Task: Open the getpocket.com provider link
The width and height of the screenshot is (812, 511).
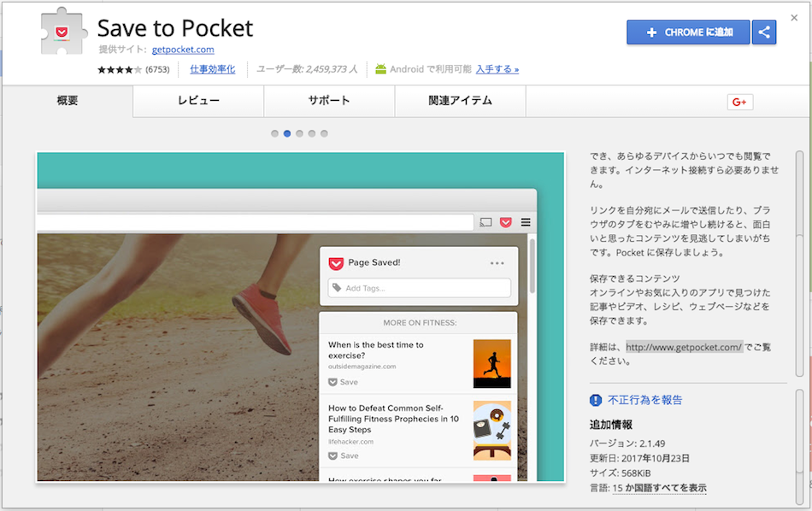Action: 183,50
